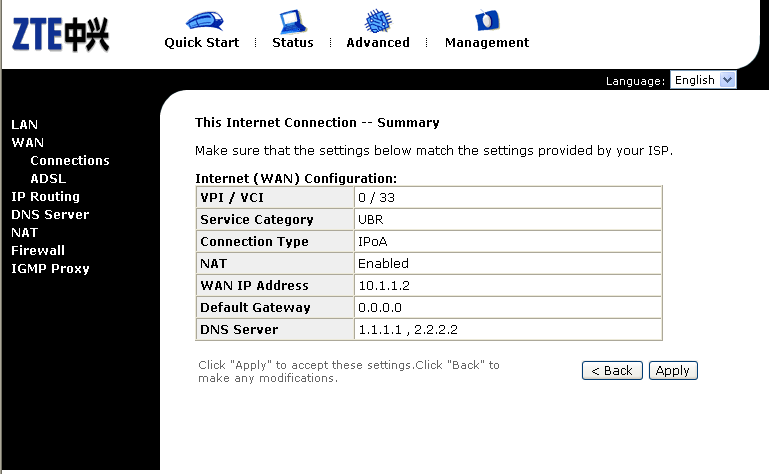
Task: Open IP Routing in sidebar
Action: click(46, 197)
